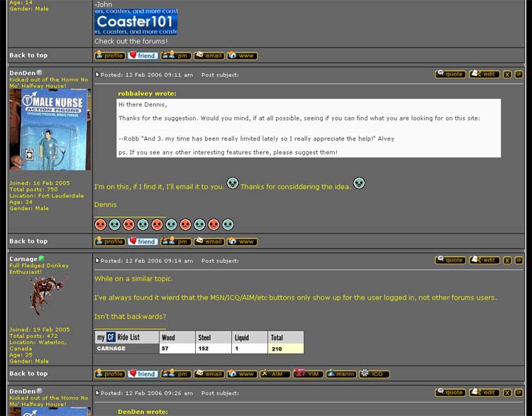
Task: Delete Carnage's post with the X button
Action: click(507, 261)
